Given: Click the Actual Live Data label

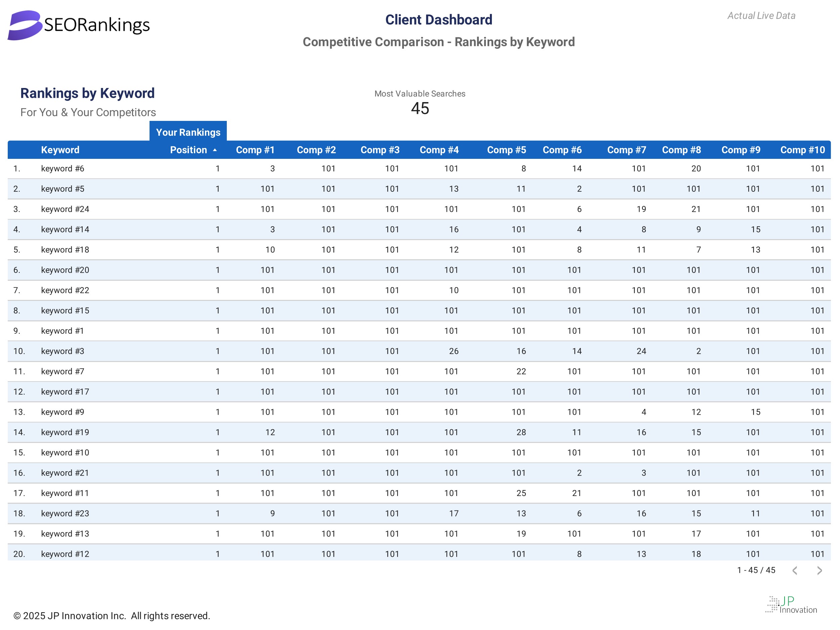Looking at the screenshot, I should 761,15.
